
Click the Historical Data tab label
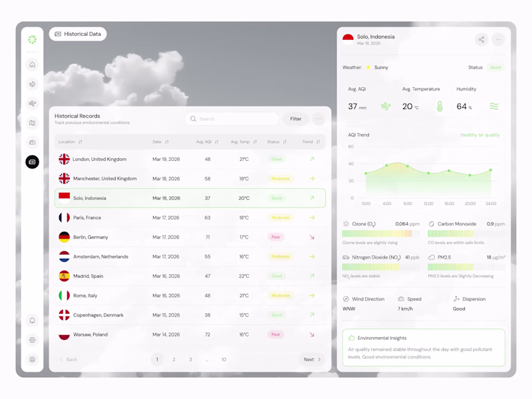pos(78,34)
